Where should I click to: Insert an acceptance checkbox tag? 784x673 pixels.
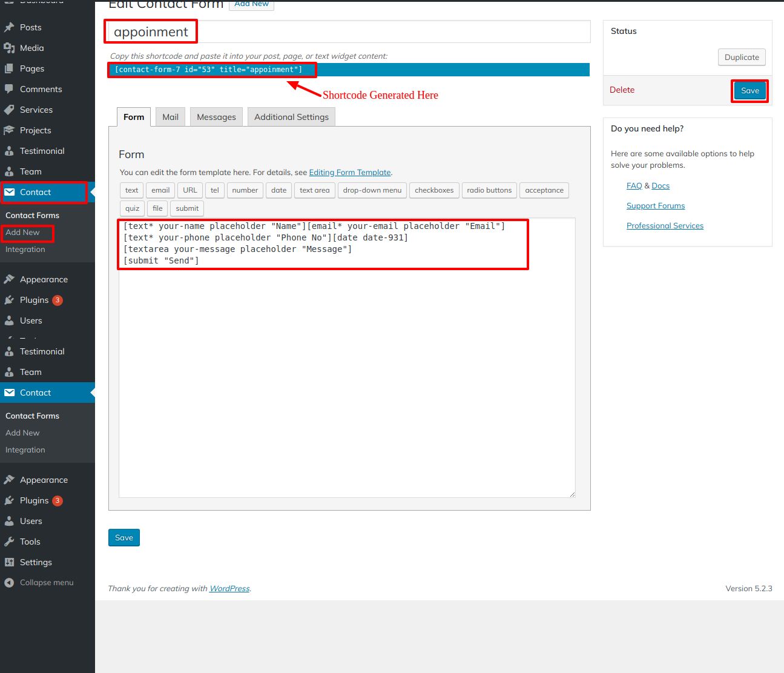click(x=544, y=190)
